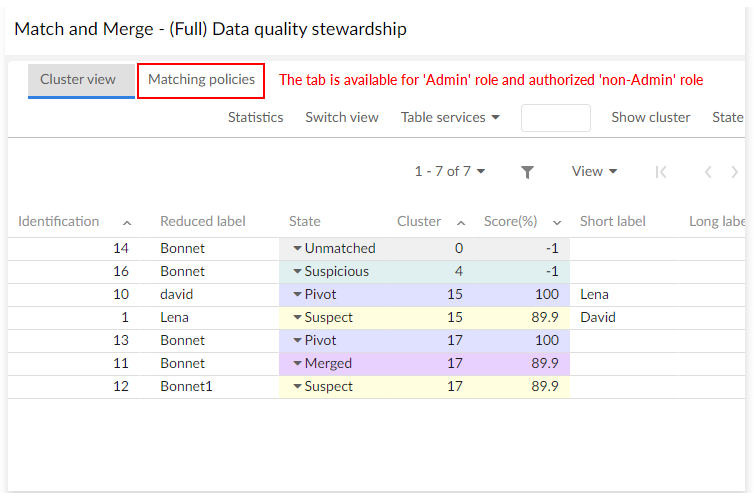Sort by Cluster column arrow
Viewport: 754px width, 500px height.
(x=461, y=222)
